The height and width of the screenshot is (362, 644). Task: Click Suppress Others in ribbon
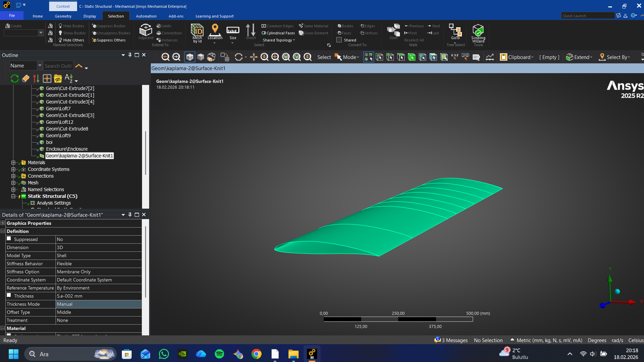tap(109, 40)
